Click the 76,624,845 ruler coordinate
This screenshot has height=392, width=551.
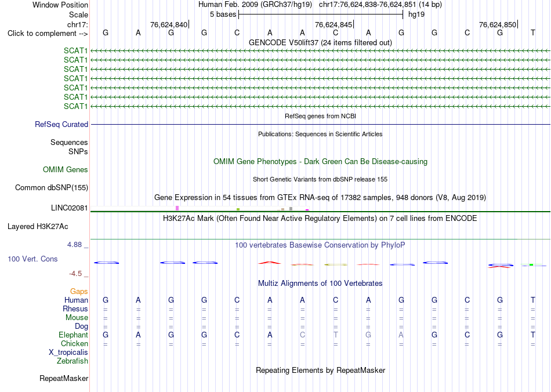point(333,24)
